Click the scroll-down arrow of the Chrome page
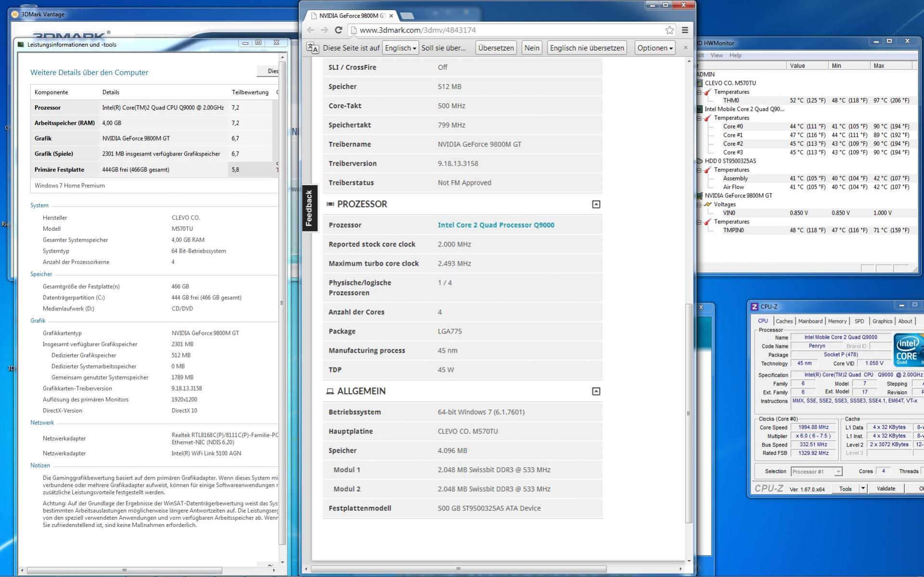 (689, 561)
